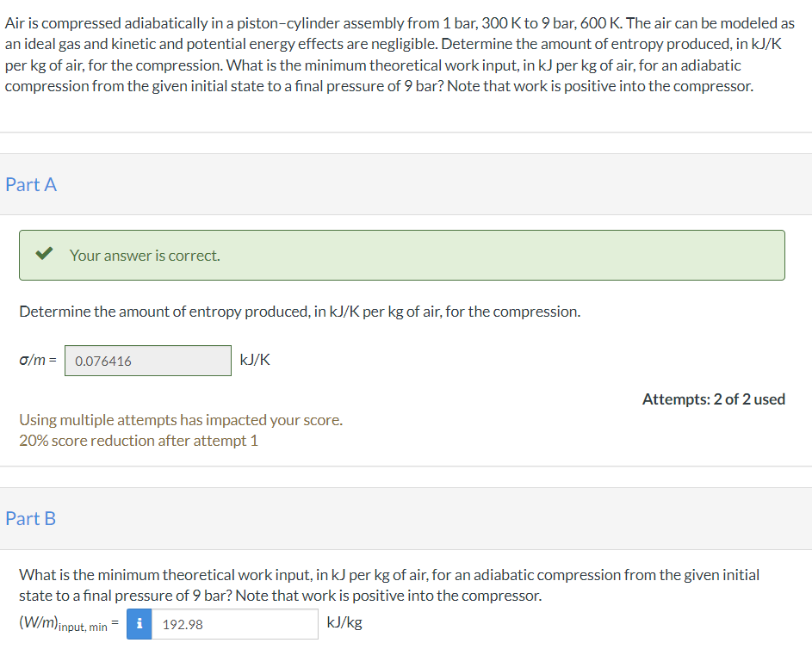Click the green checkmark in the correct-answer banner

click(46, 255)
